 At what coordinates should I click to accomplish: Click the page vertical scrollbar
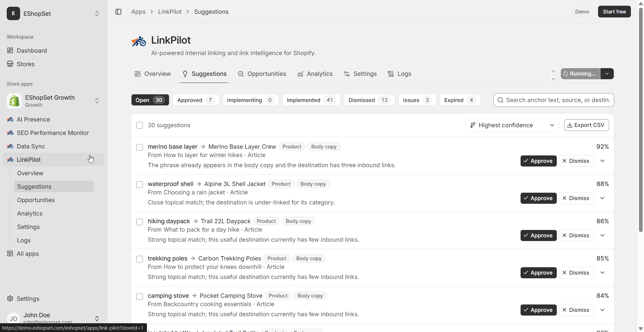pyautogui.click(x=641, y=119)
